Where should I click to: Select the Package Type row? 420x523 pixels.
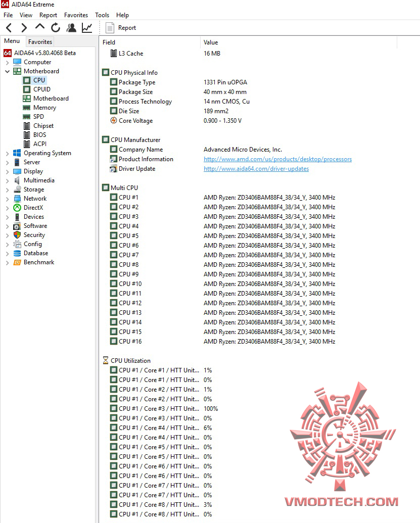click(x=249, y=82)
